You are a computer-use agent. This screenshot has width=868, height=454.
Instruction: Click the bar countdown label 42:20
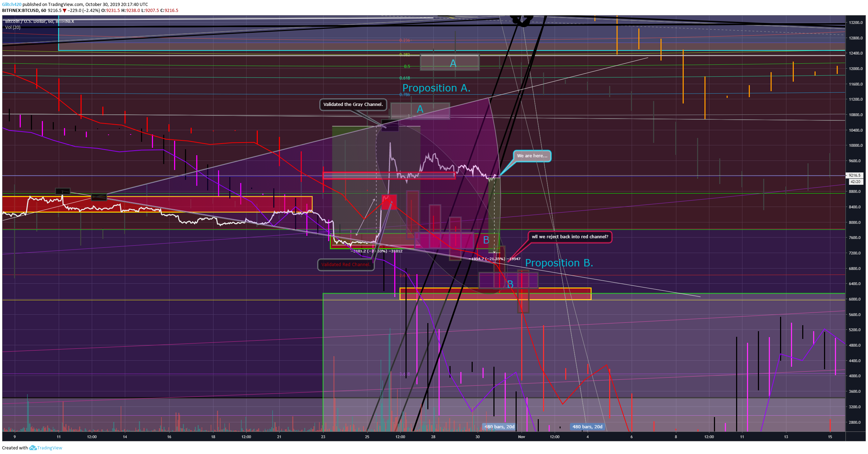(855, 182)
